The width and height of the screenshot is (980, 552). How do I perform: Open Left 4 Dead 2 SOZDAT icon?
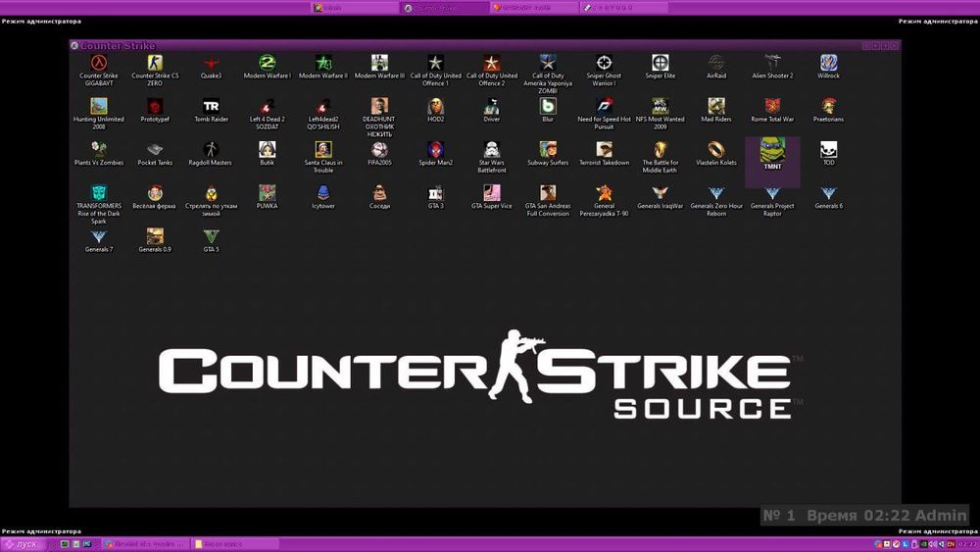[267, 106]
